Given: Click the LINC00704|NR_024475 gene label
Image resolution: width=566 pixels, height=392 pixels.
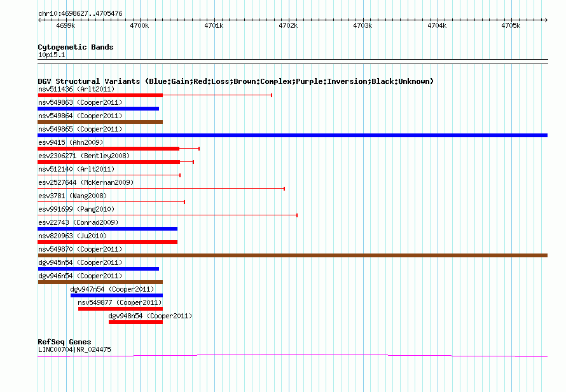Looking at the screenshot, I should click(x=74, y=349).
